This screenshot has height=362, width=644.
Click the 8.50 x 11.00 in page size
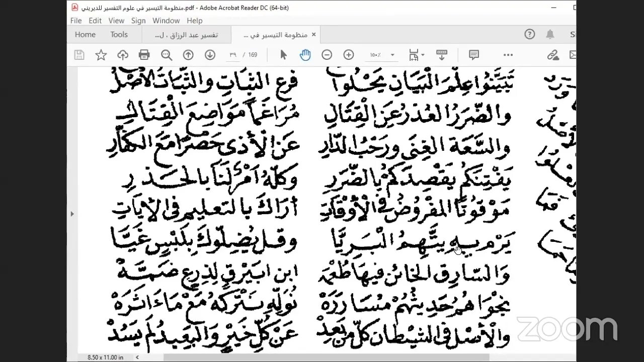pyautogui.click(x=106, y=357)
